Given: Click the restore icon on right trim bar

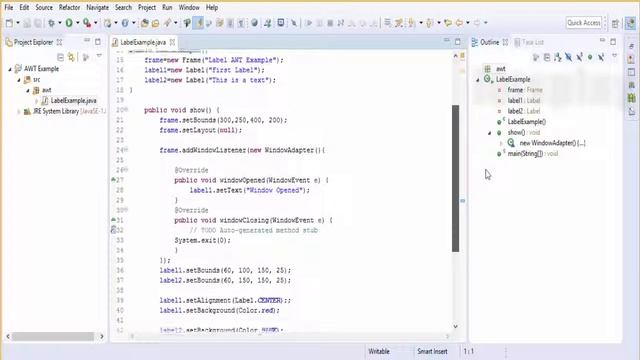Looking at the screenshot, I should click(x=631, y=46).
